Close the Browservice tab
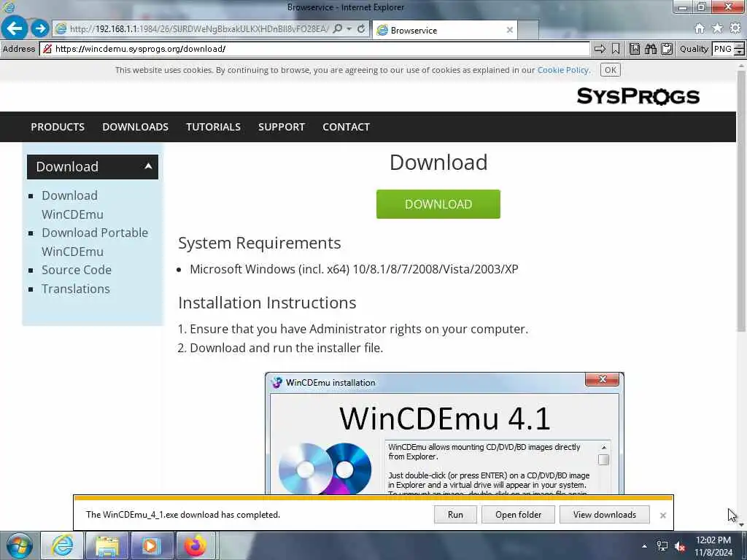Screen dimensions: 747x560 510,30
